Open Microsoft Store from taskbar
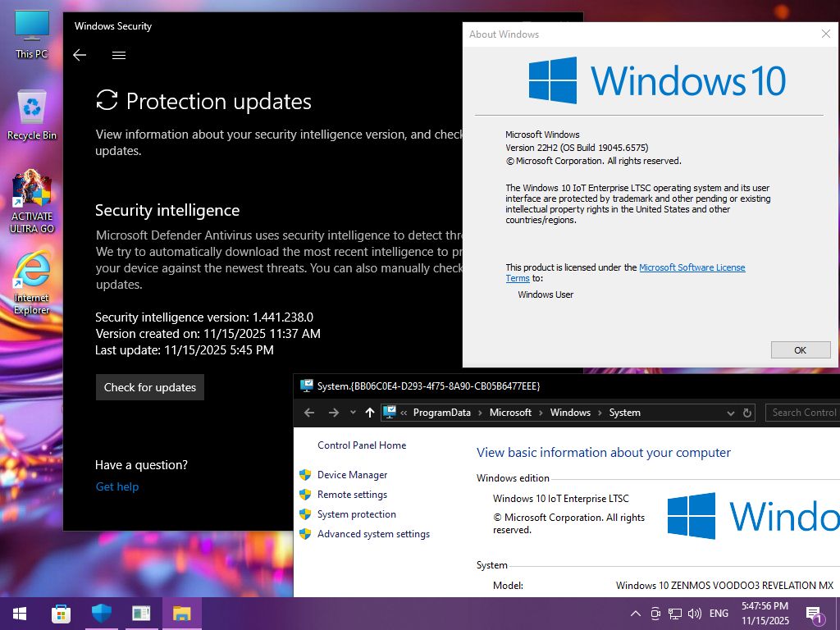 click(x=61, y=614)
